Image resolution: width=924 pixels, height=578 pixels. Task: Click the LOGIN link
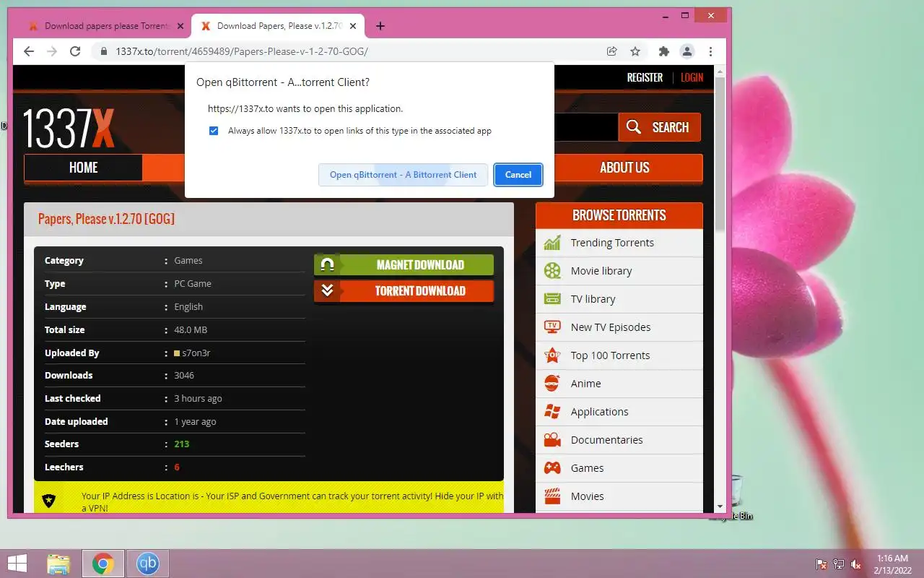[692, 77]
